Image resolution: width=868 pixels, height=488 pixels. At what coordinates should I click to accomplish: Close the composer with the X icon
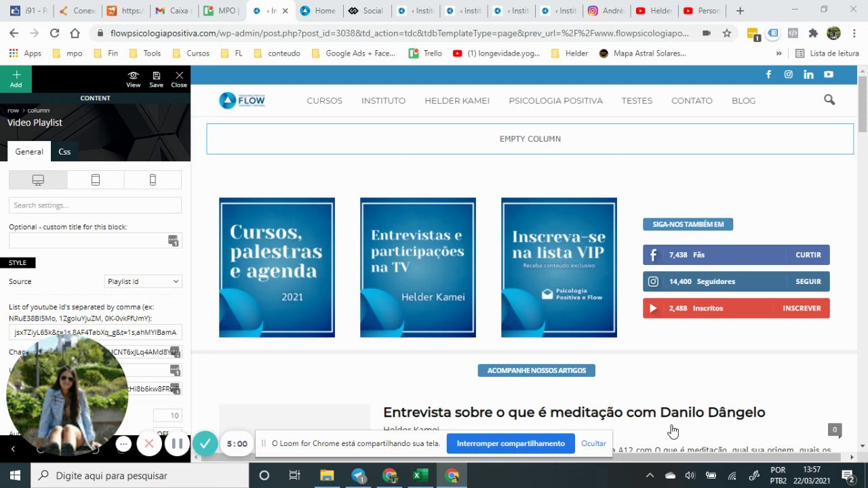[x=179, y=79]
